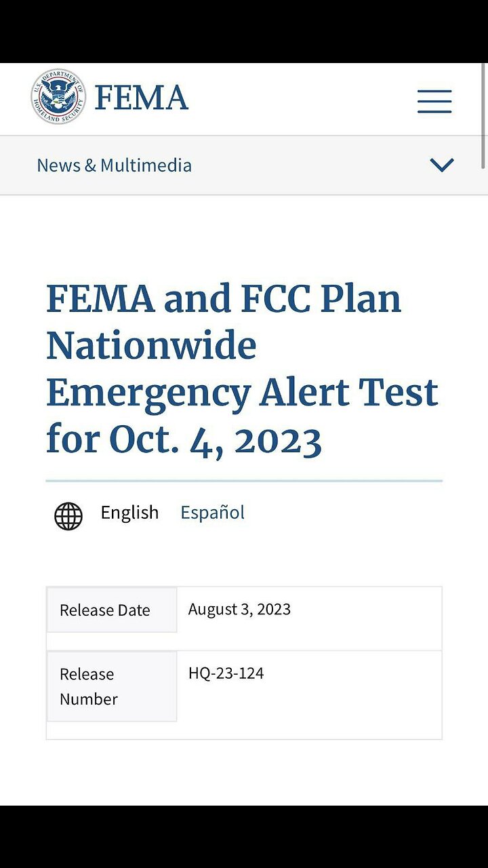Select the English language option
This screenshot has width=488, height=868.
(129, 512)
